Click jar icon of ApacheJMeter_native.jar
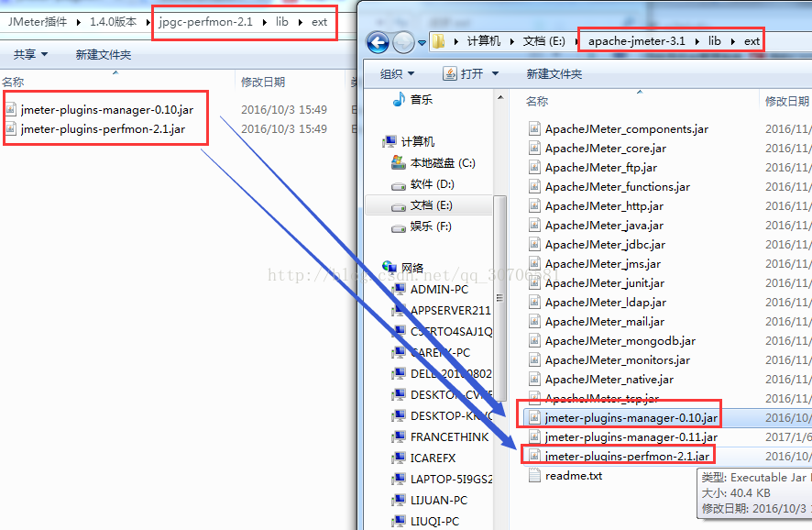The width and height of the screenshot is (812, 530). [x=534, y=379]
